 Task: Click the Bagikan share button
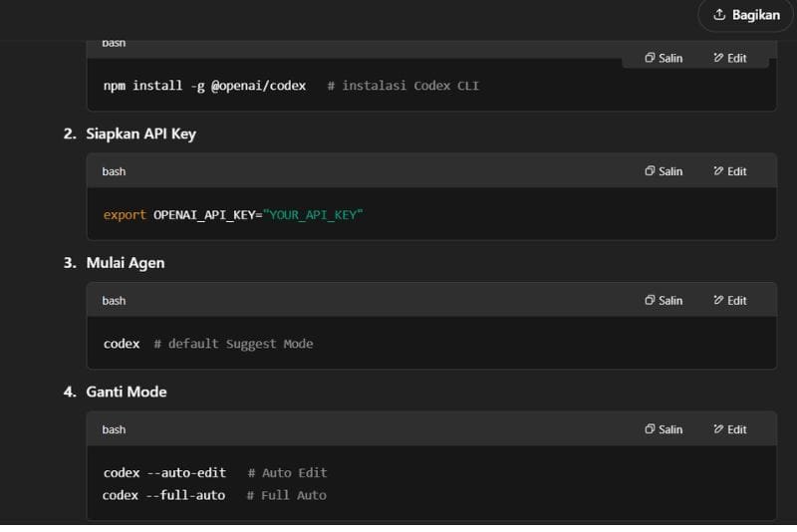(745, 15)
